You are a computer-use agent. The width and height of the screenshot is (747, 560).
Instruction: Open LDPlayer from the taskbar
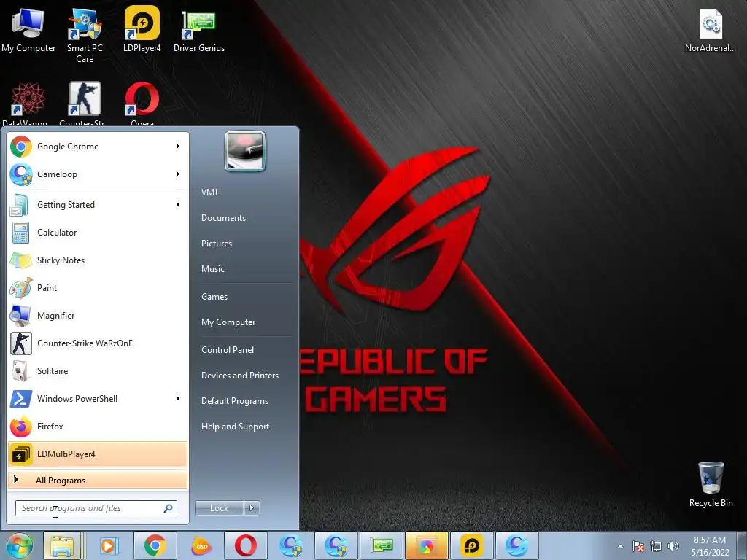click(472, 545)
